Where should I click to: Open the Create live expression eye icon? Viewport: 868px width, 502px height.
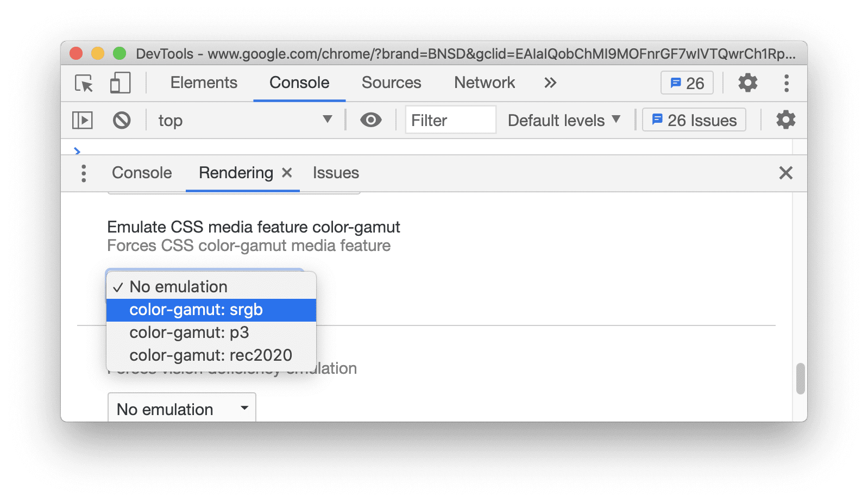coord(370,120)
